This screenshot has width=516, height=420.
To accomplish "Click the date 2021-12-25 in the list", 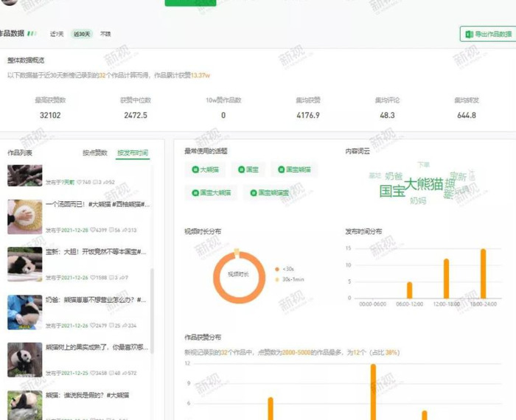I will click(74, 373).
